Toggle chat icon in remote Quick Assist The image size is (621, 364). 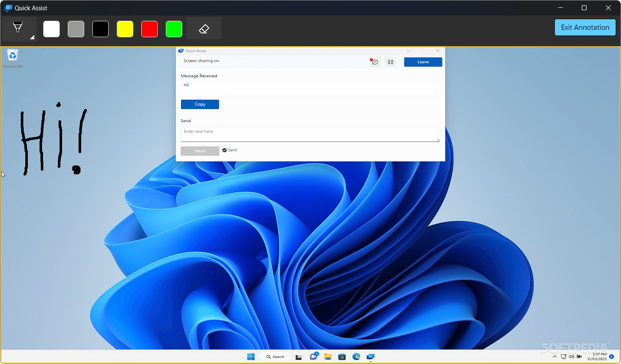pos(375,62)
